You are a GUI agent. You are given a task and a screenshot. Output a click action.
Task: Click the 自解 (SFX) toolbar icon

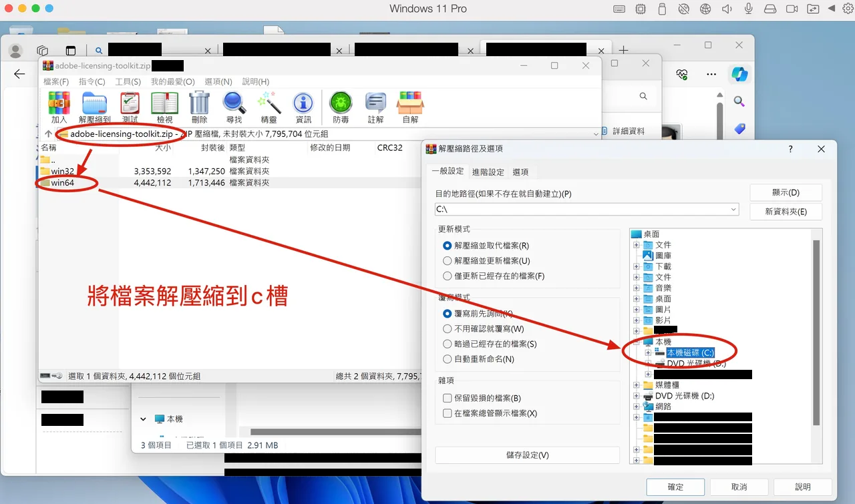410,107
